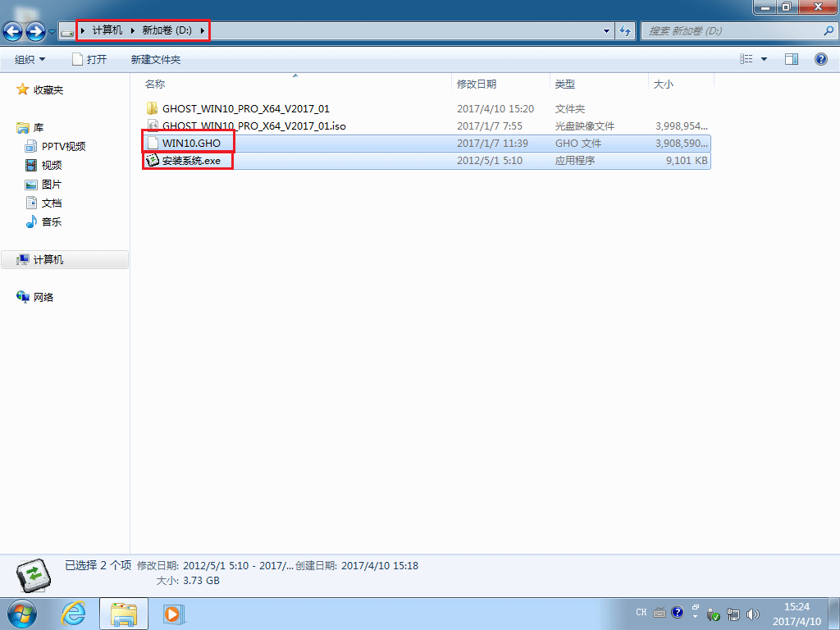Screen dimensions: 840x630
Task: Select the 安装系统.exe file
Action: click(x=191, y=161)
